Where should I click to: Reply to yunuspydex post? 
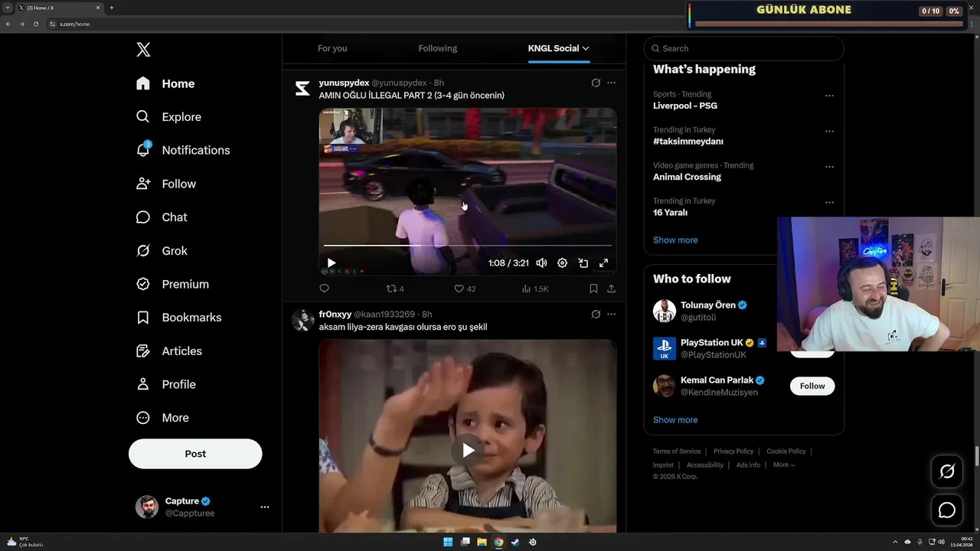[324, 289]
